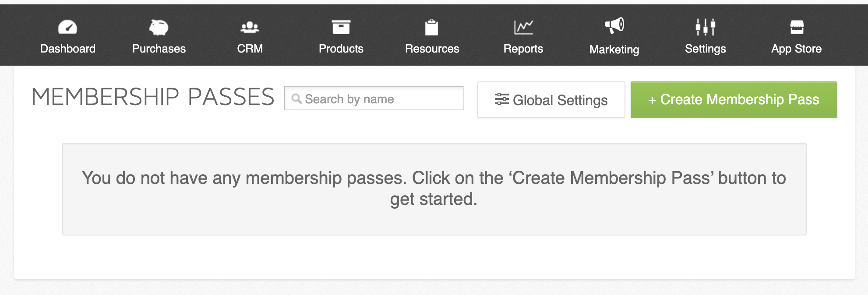
Task: Click the Resources clipboard icon
Action: pyautogui.click(x=432, y=27)
